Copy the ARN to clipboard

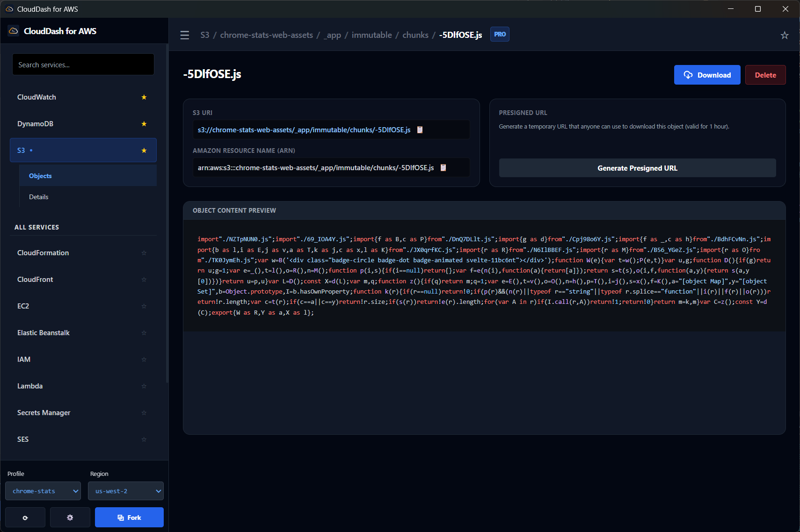click(443, 168)
